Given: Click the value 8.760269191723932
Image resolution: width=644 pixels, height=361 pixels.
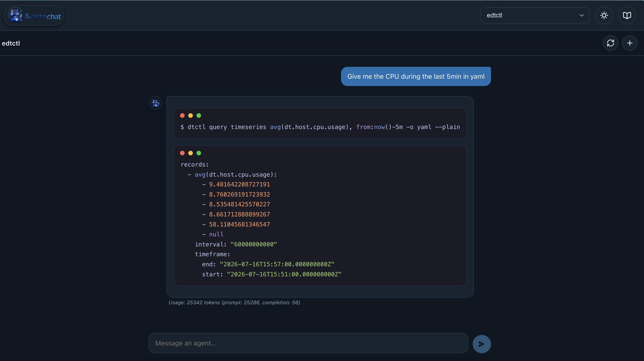Looking at the screenshot, I should pos(240,194).
